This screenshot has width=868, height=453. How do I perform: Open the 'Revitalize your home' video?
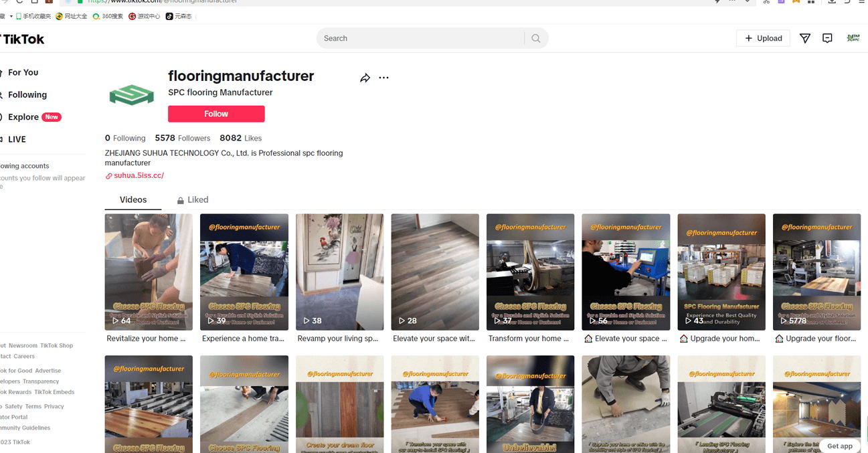pos(149,272)
